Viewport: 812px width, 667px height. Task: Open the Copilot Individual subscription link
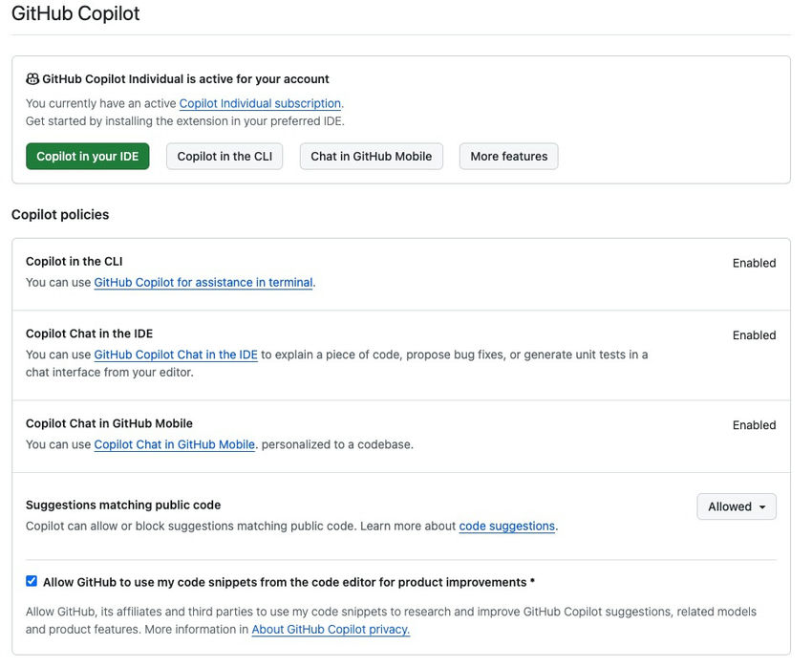coord(260,103)
